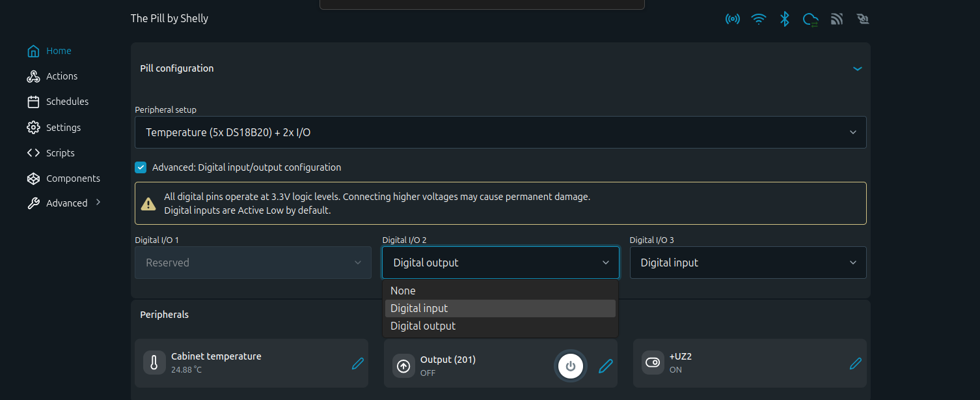The height and width of the screenshot is (400, 980).
Task: Open the Scripts section
Action: point(60,152)
